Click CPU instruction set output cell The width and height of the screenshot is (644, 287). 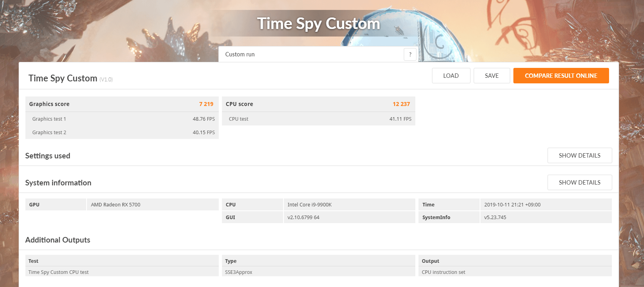tap(515, 272)
